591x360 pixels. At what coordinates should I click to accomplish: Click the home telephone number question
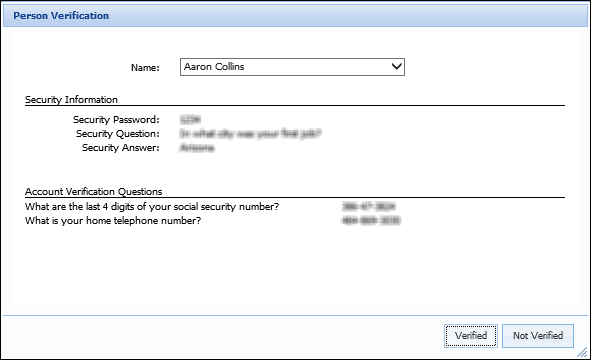pos(113,221)
